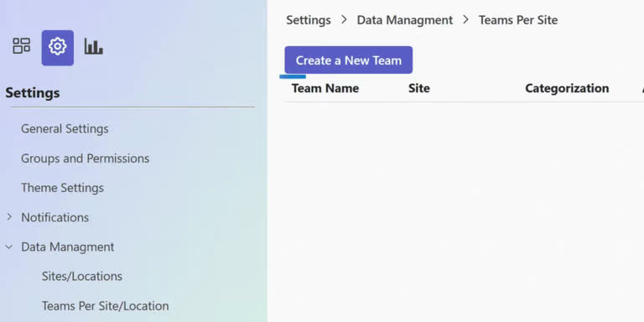Go to Settings in the breadcrumb
Image resolution: width=644 pixels, height=322 pixels.
click(x=309, y=20)
